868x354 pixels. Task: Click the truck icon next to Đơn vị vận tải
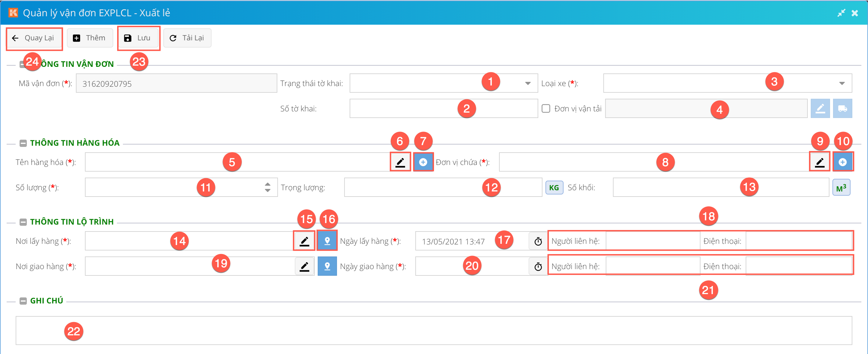842,108
